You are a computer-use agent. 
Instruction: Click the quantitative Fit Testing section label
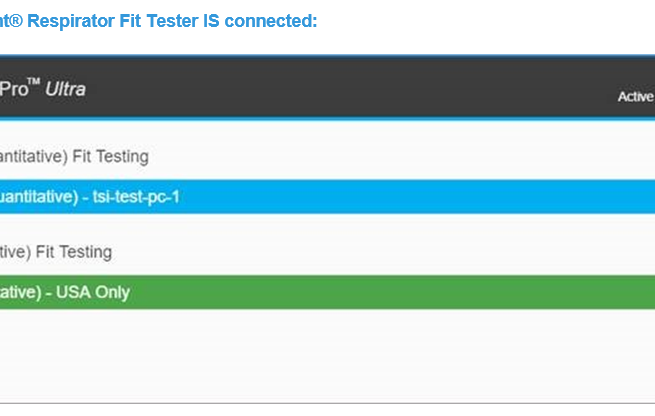point(74,157)
